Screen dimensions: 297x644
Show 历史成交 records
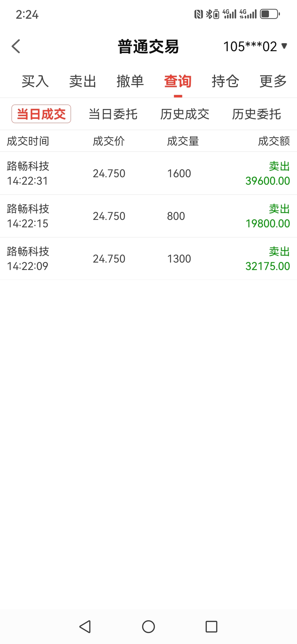(x=185, y=114)
